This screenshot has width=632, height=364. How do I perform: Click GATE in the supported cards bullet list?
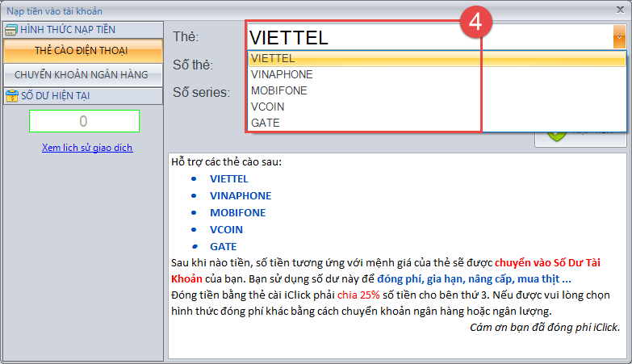coord(224,247)
